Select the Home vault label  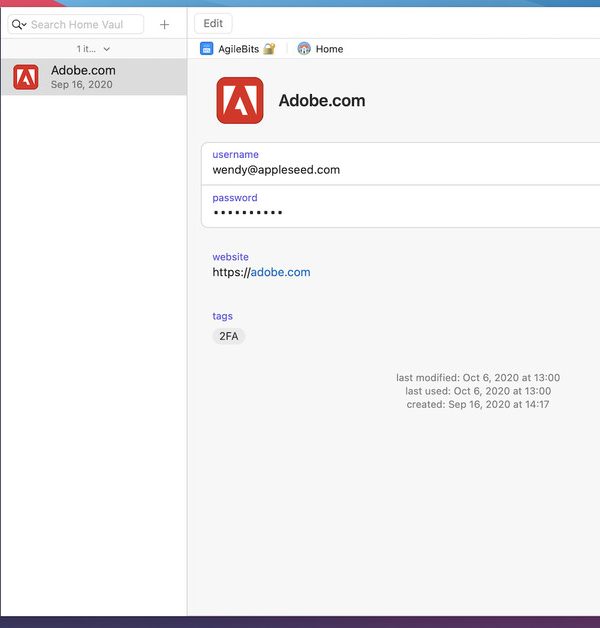(329, 49)
